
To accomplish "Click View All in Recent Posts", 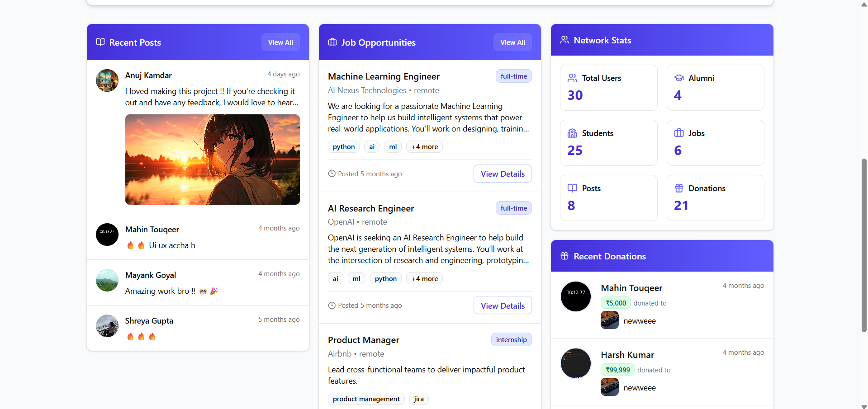I will (x=280, y=42).
